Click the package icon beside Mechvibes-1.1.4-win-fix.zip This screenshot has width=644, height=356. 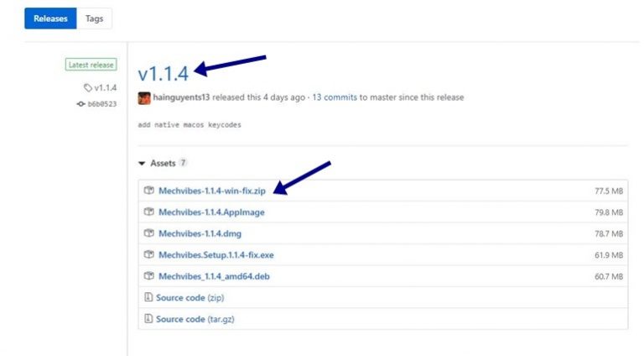149,191
